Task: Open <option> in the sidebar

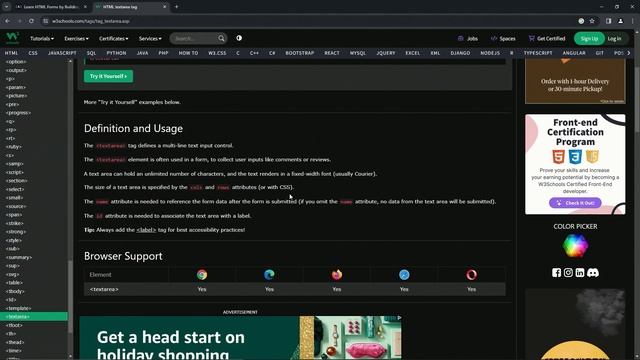Action: [x=16, y=62]
